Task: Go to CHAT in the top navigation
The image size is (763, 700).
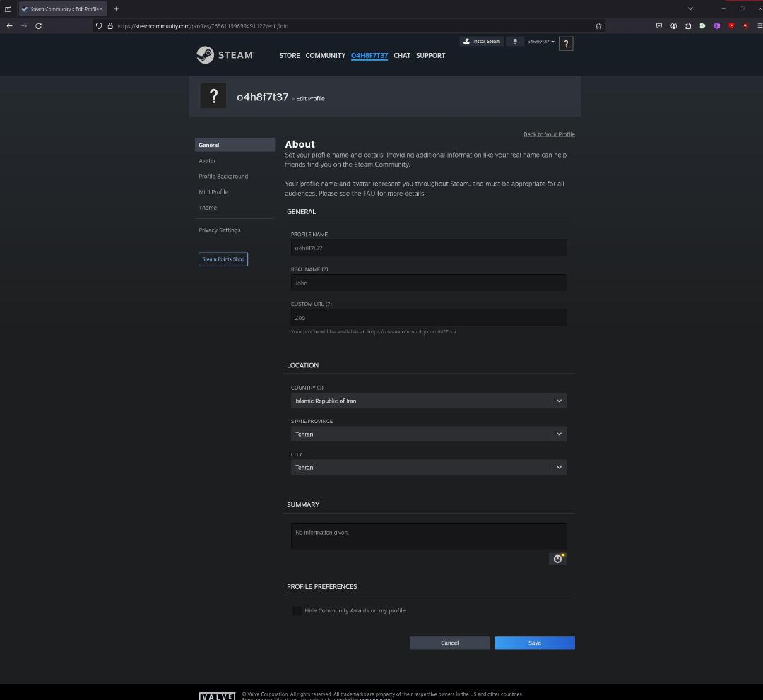Action: click(x=402, y=56)
